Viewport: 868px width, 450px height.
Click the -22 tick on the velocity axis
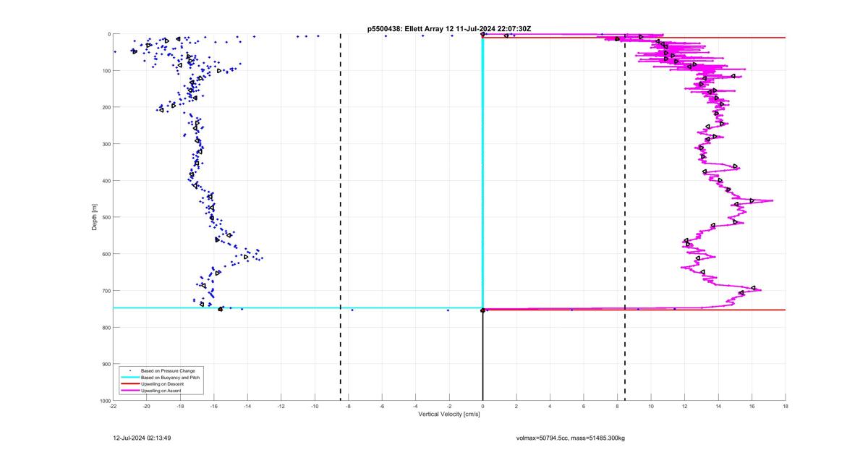[x=113, y=407]
